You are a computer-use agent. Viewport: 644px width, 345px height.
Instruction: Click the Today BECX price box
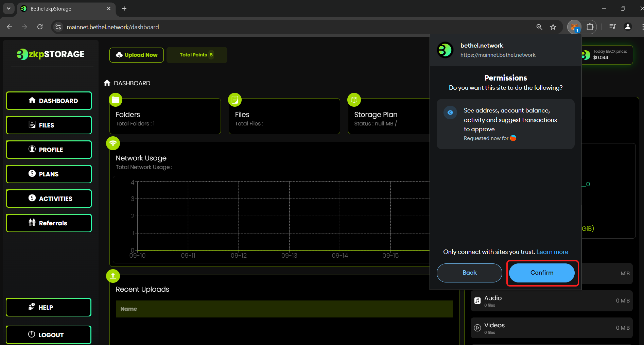click(x=607, y=55)
